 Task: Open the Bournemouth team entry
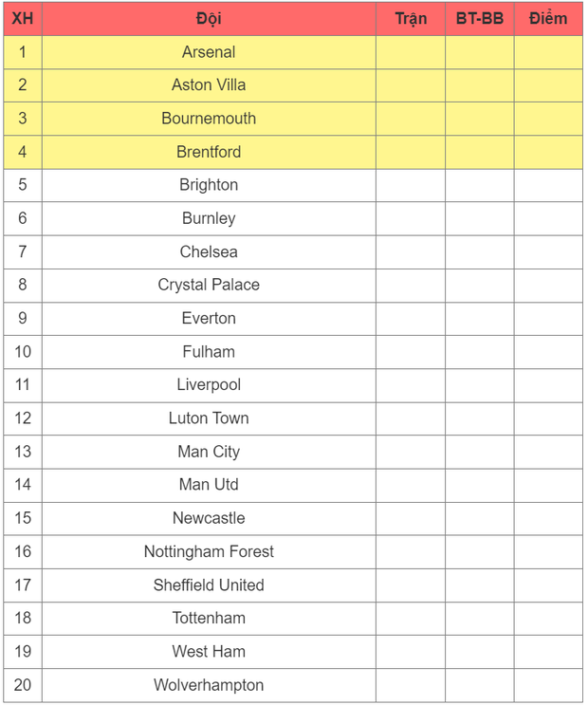209,119
